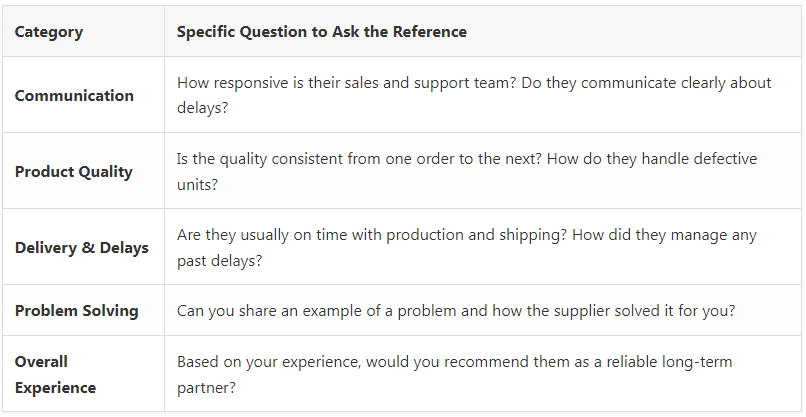Select the 'Communication' category cell
The image size is (806, 417).
click(x=74, y=96)
